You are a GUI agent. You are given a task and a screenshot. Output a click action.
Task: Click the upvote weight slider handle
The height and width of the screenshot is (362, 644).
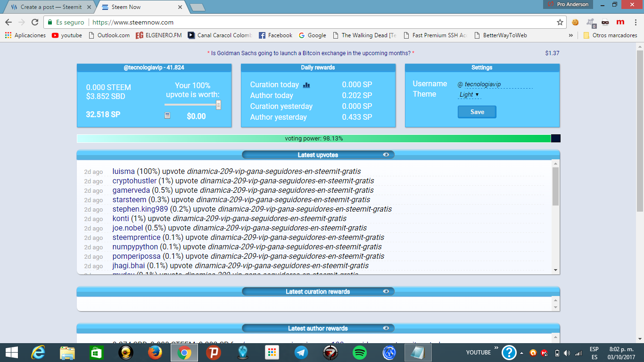tap(218, 105)
